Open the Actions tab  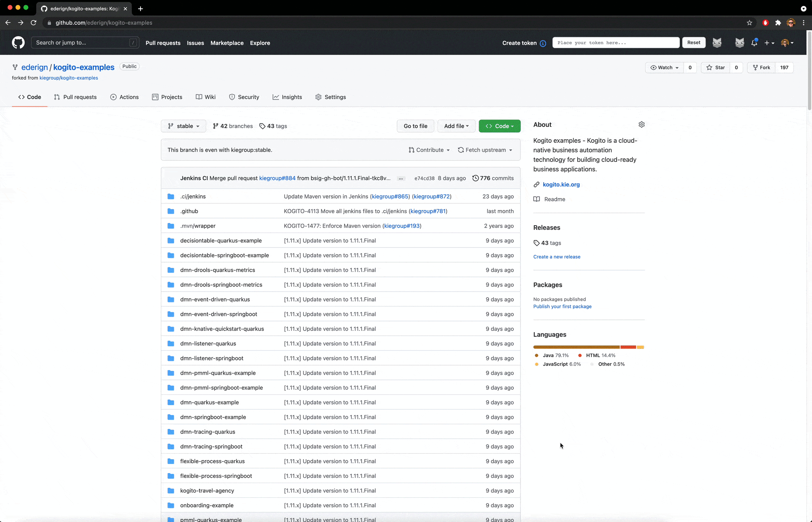tap(124, 97)
